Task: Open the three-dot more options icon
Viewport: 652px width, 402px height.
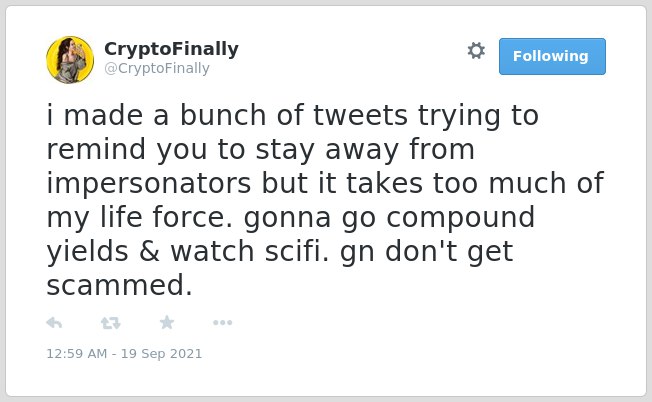Action: point(222,323)
